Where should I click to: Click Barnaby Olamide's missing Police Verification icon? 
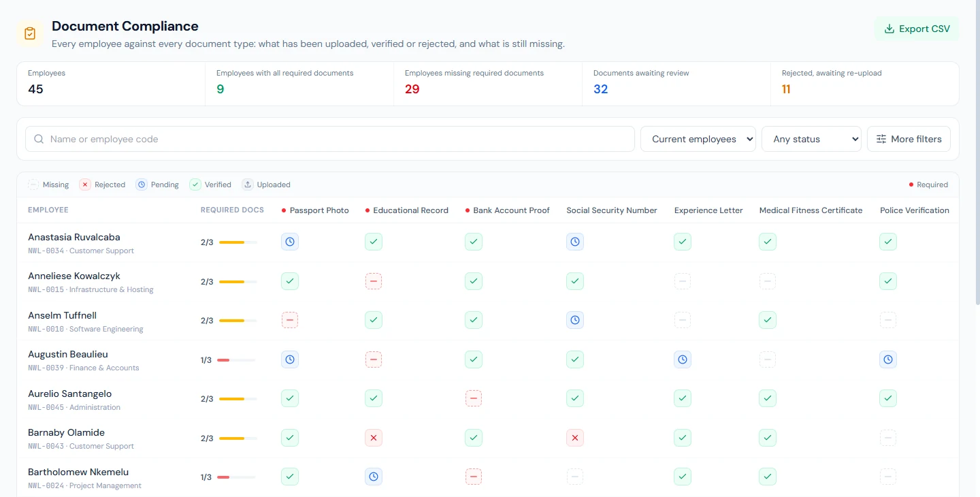(x=888, y=438)
